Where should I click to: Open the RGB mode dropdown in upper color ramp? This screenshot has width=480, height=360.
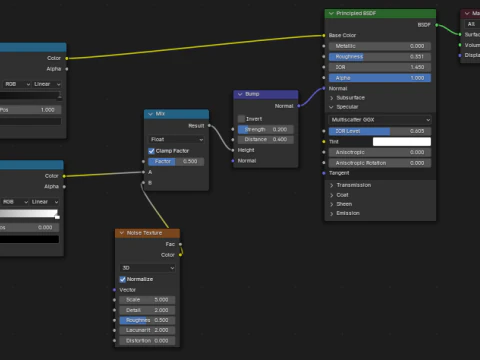coord(17,84)
